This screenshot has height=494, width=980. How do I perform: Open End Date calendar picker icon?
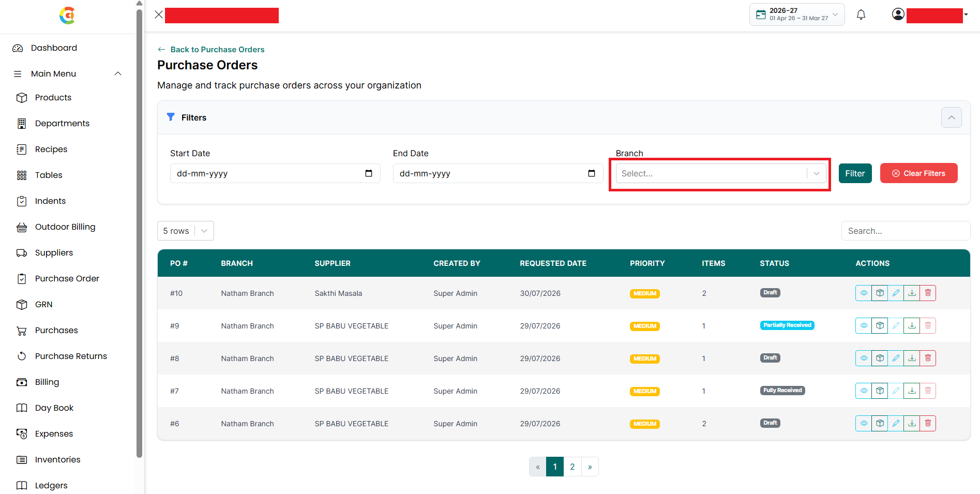[x=592, y=173]
